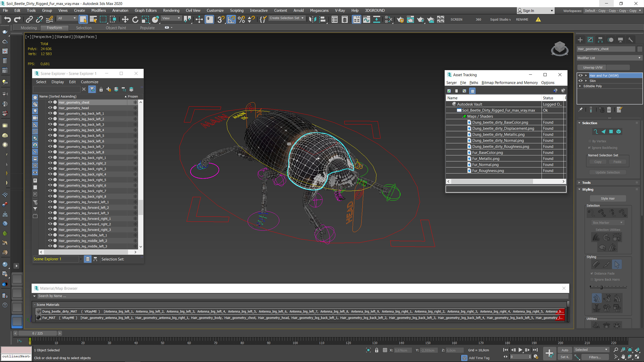Expand the Tools rollout

[x=586, y=183]
